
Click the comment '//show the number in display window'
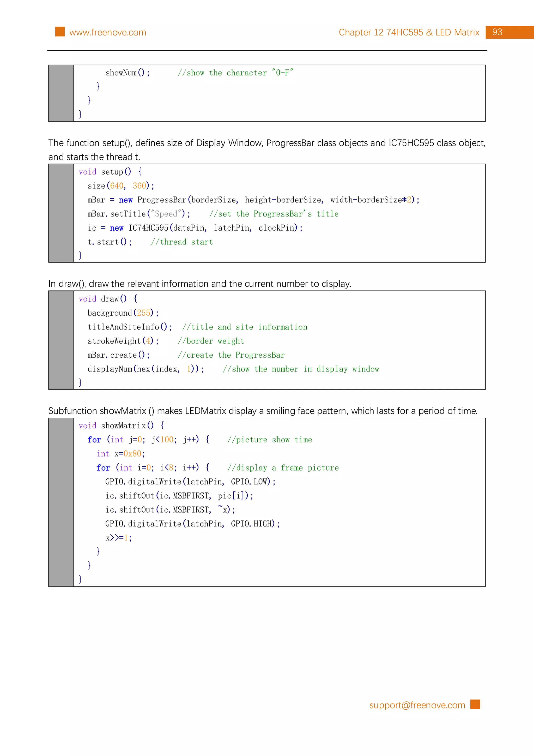coord(301,369)
